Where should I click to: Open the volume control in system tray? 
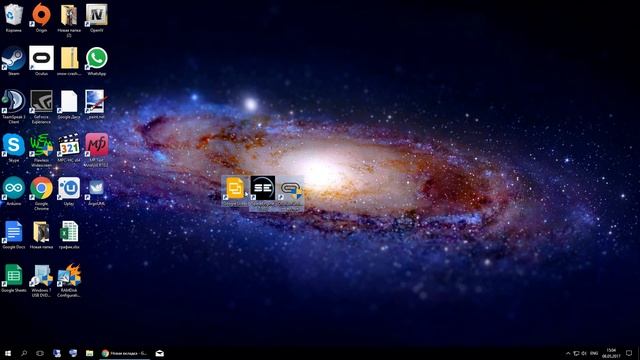(x=584, y=353)
